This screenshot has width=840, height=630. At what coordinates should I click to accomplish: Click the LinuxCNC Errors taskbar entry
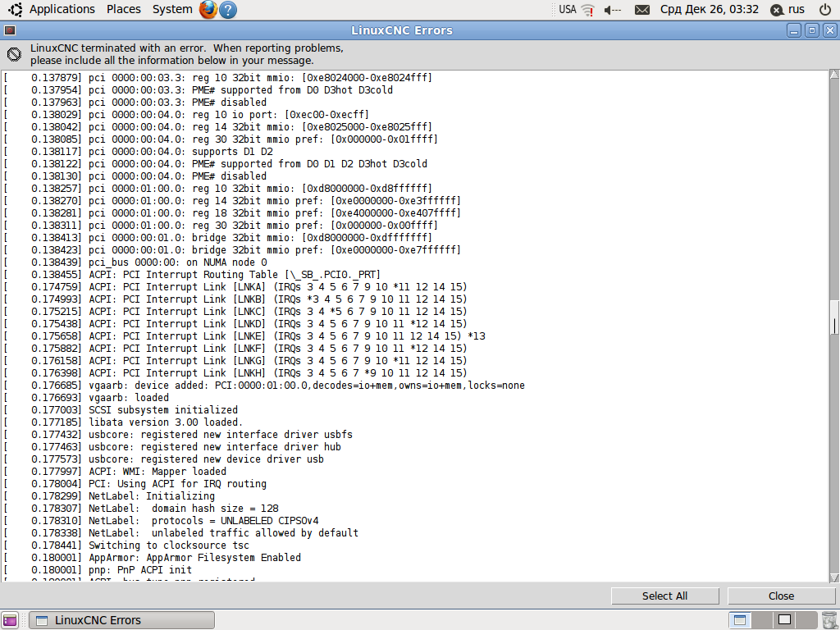(x=121, y=620)
